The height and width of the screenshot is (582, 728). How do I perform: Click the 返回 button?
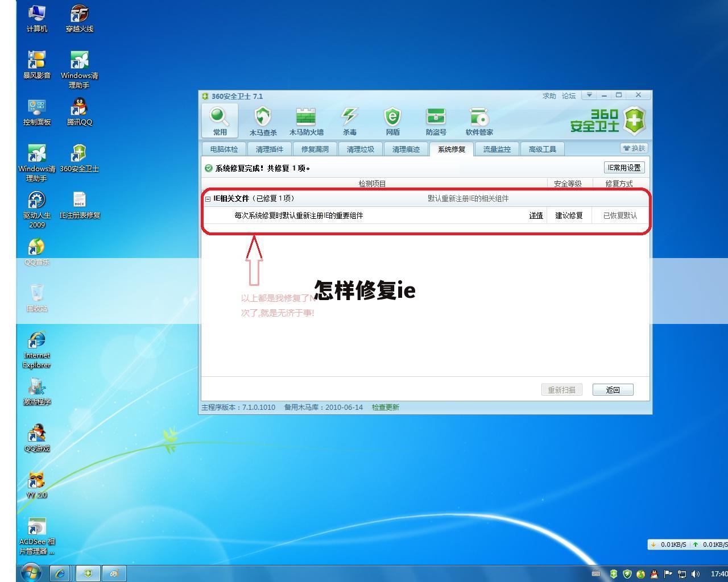(x=613, y=390)
